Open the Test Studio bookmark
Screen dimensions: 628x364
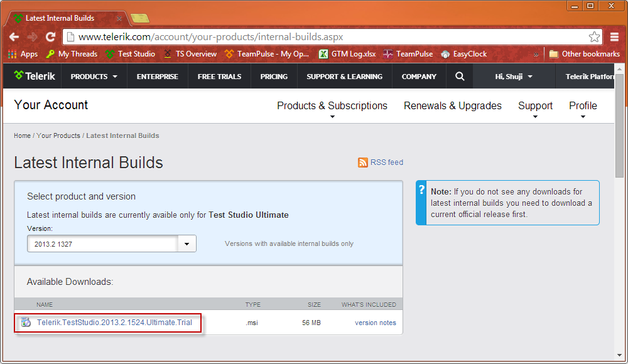tap(130, 54)
